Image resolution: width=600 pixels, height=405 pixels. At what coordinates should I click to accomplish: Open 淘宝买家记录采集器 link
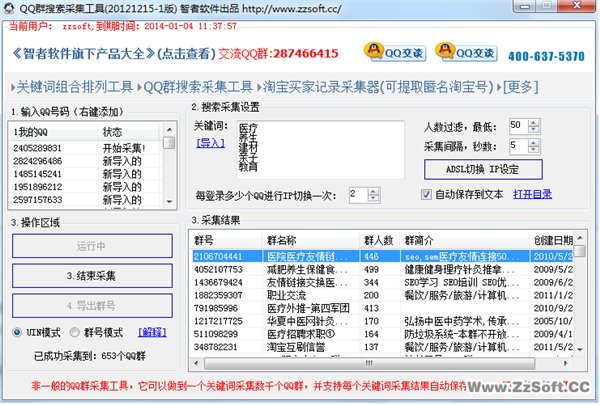point(378,87)
